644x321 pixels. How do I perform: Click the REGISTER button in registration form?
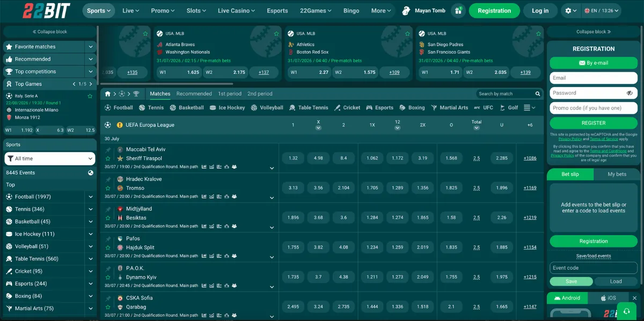[594, 123]
